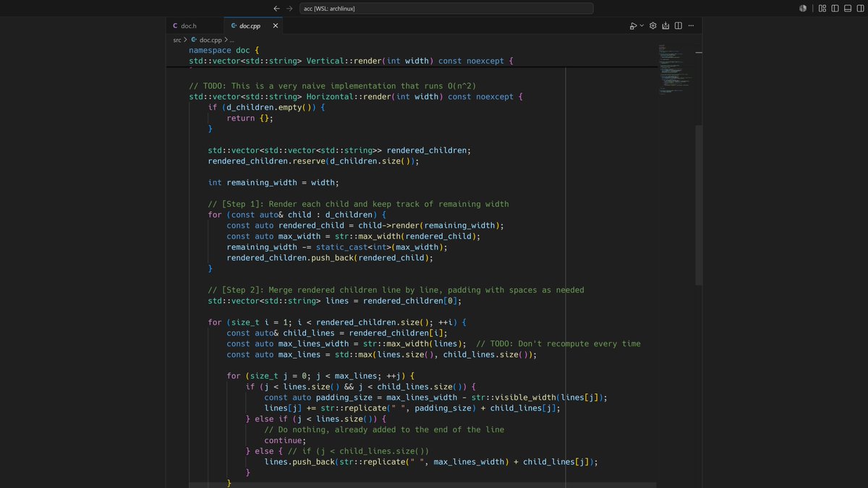Close the doc.cpp tab
Viewport: 868px width, 488px height.
click(275, 26)
